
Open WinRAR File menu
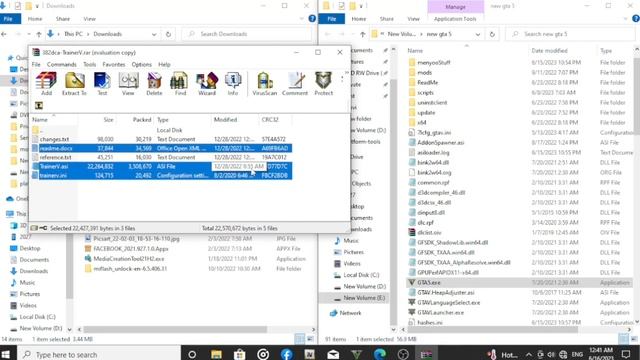tap(36, 64)
